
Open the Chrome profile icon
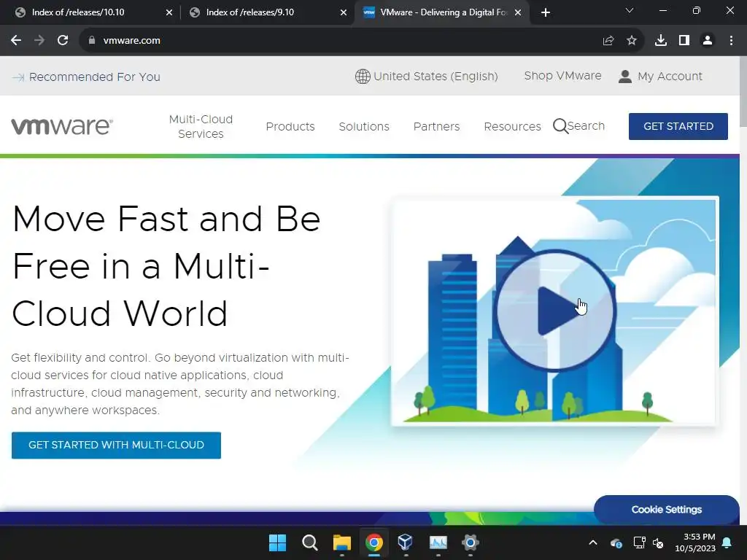point(708,41)
